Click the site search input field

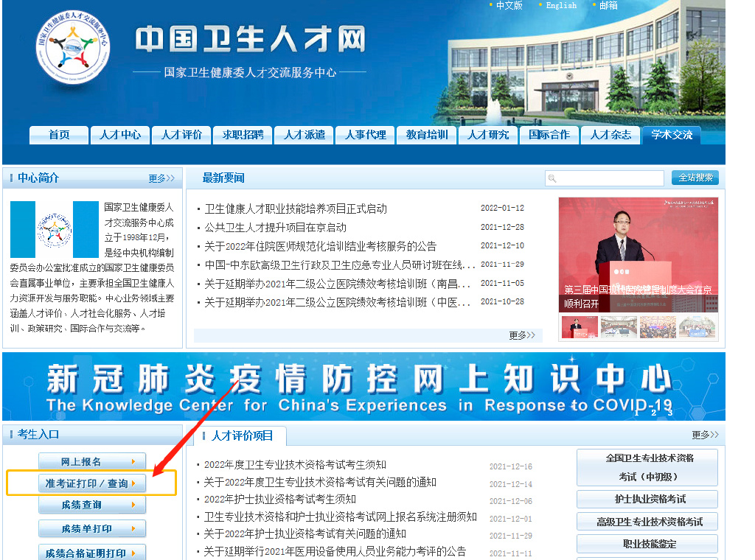[605, 178]
